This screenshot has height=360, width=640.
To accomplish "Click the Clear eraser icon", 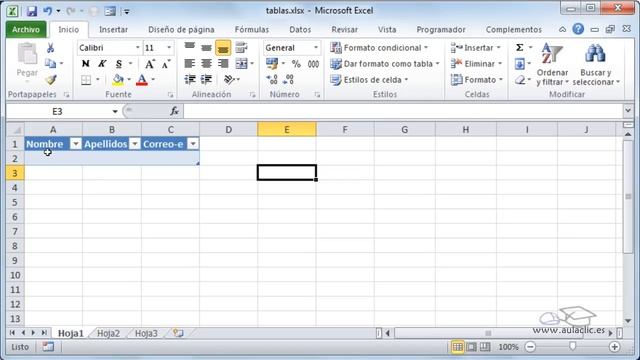I will pos(520,80).
